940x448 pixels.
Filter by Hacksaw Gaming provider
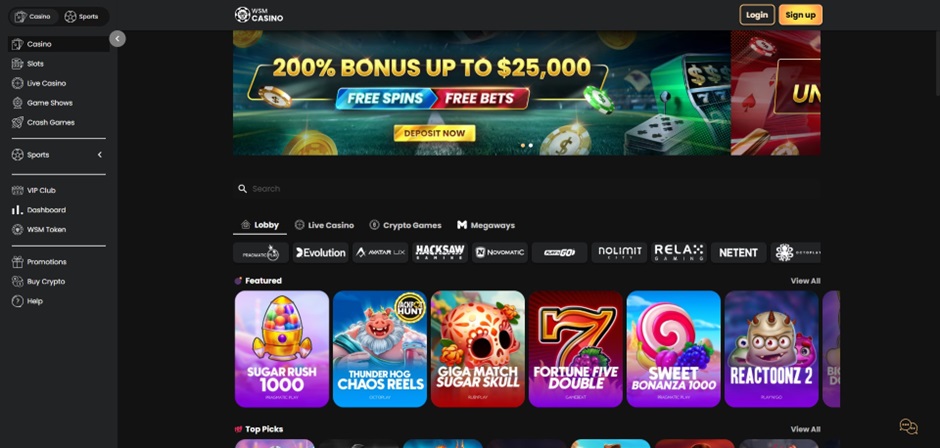tap(440, 252)
